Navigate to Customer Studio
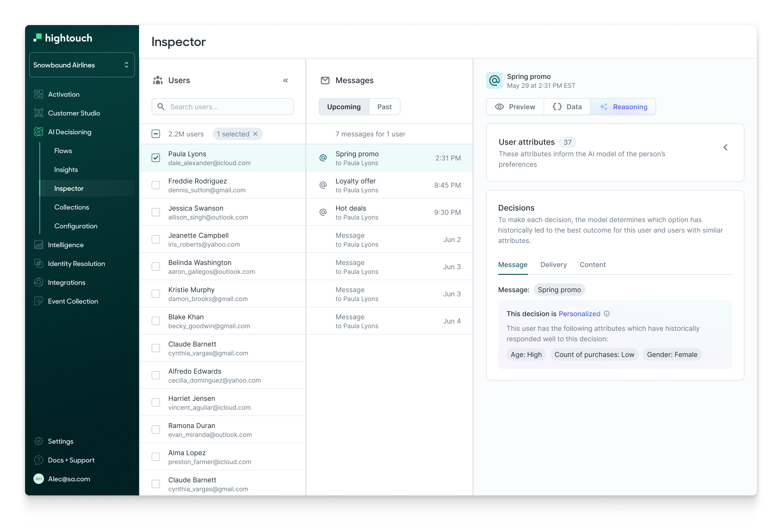The height and width of the screenshot is (532, 782). click(74, 113)
